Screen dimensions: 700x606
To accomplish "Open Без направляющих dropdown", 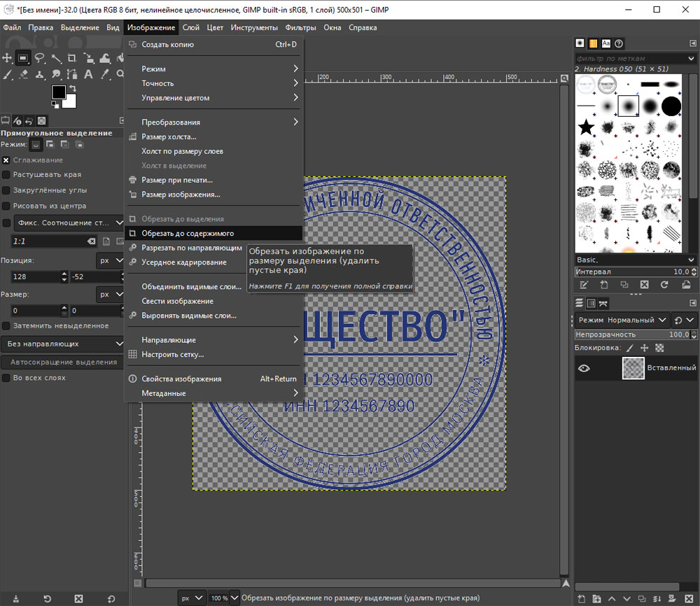I will click(x=62, y=344).
